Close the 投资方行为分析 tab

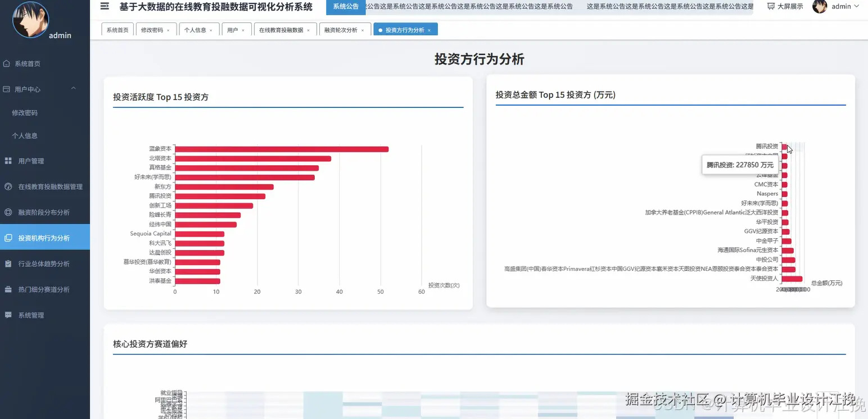point(429,30)
